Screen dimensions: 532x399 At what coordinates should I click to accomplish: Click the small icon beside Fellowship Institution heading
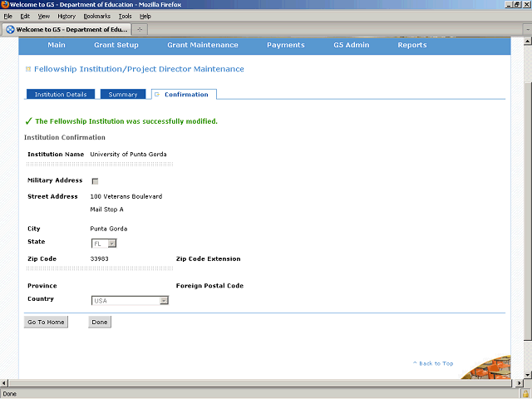coord(28,69)
